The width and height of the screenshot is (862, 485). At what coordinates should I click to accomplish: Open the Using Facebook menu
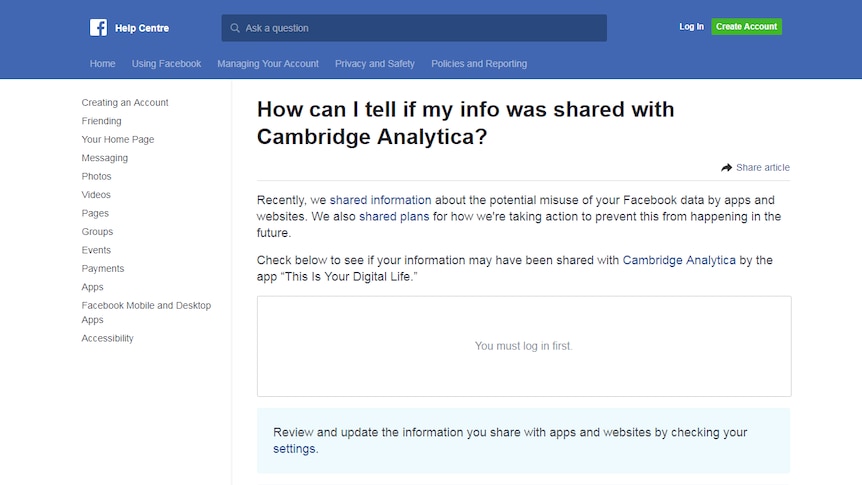pyautogui.click(x=166, y=64)
